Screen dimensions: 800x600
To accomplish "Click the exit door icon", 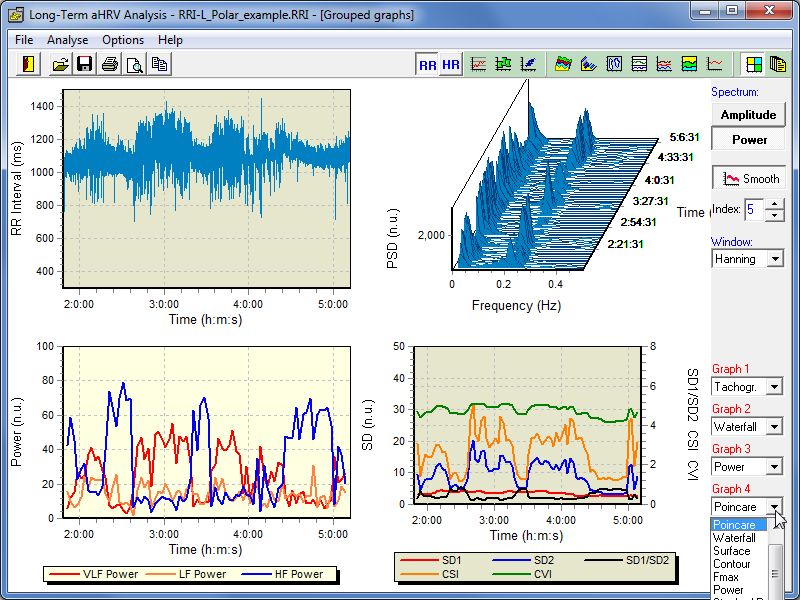I will 28,64.
